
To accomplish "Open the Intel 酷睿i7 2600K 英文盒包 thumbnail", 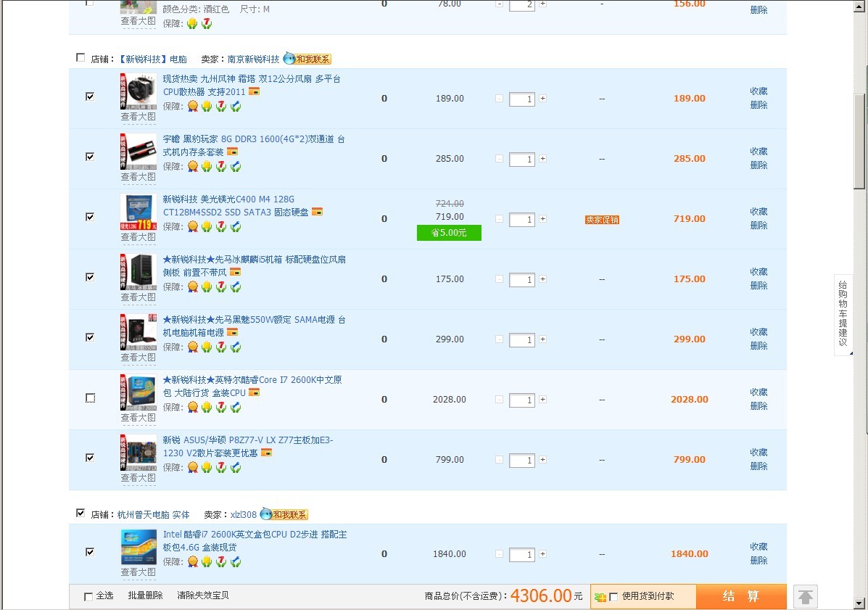I will coord(139,547).
